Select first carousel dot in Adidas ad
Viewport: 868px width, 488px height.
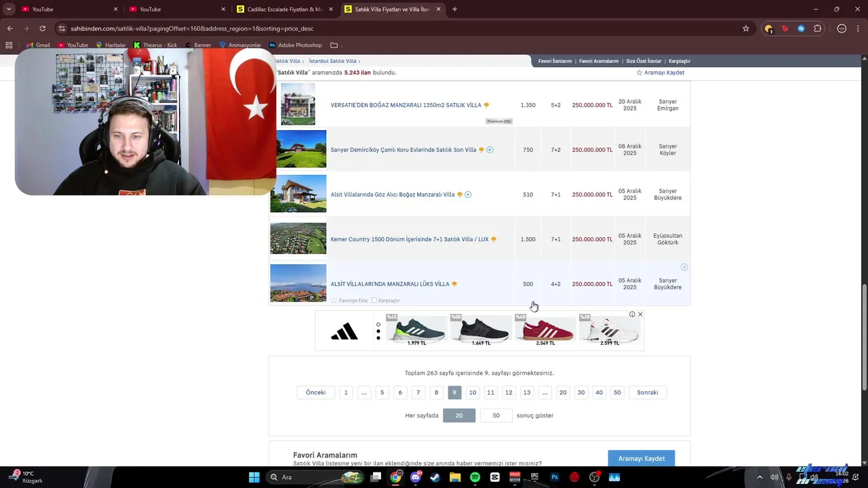click(378, 325)
